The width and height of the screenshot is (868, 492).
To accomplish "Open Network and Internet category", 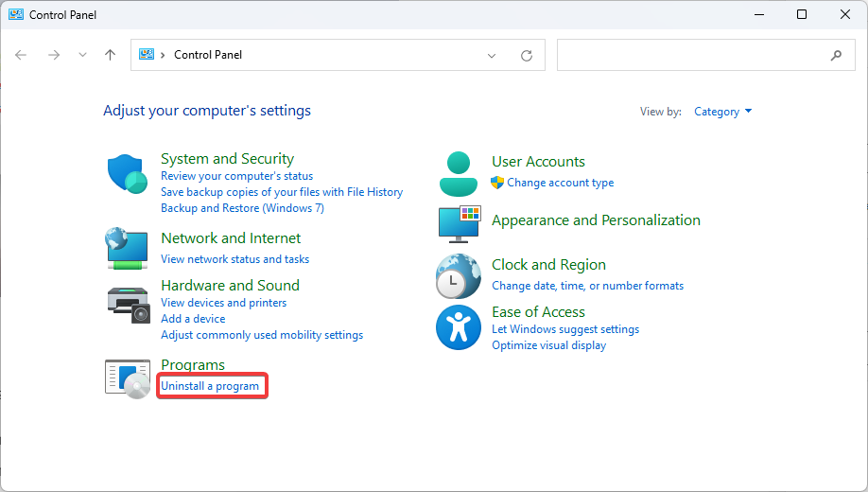I will pyautogui.click(x=231, y=237).
